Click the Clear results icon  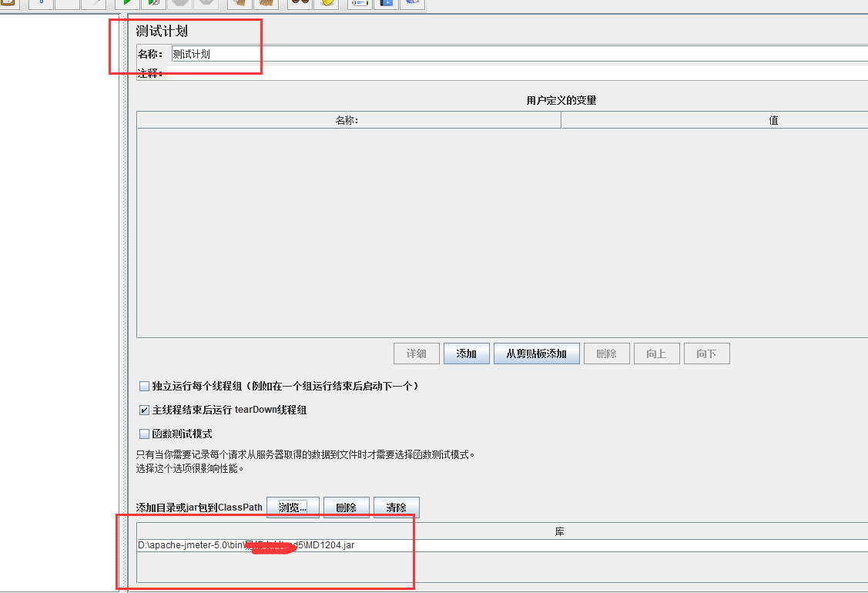pyautogui.click(x=240, y=3)
